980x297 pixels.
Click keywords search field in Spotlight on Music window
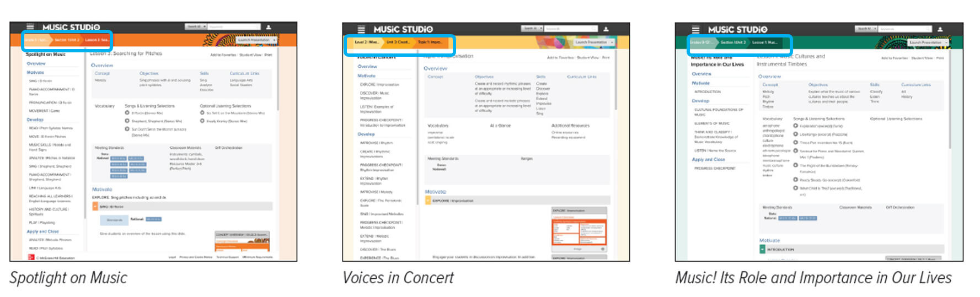coord(234,26)
